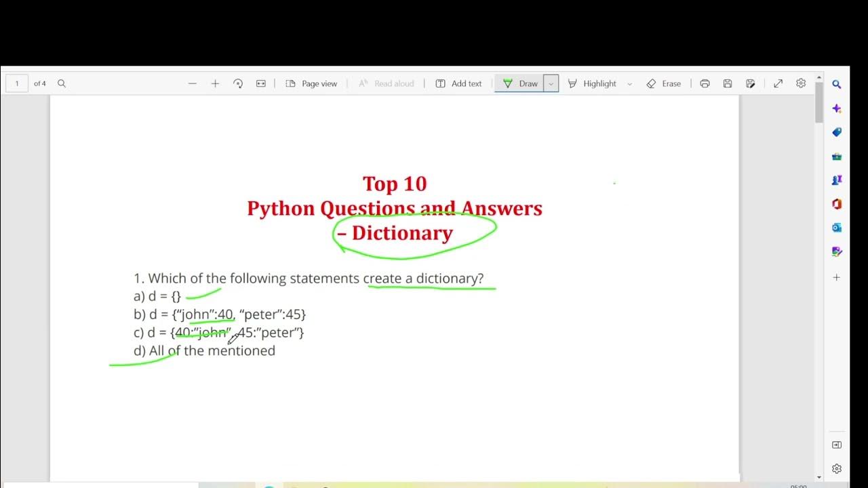Rotate the PDF page
Image resolution: width=868 pixels, height=488 pixels.
(x=238, y=83)
